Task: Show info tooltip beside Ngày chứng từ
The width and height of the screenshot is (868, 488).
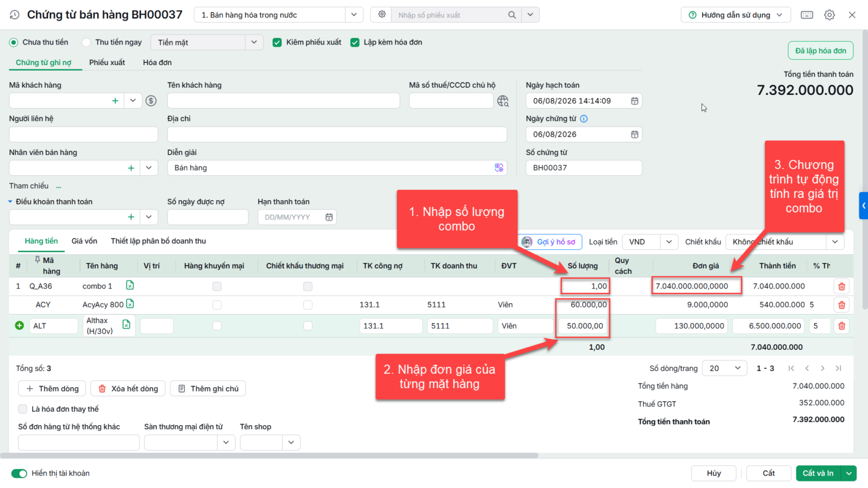Action: (x=584, y=119)
